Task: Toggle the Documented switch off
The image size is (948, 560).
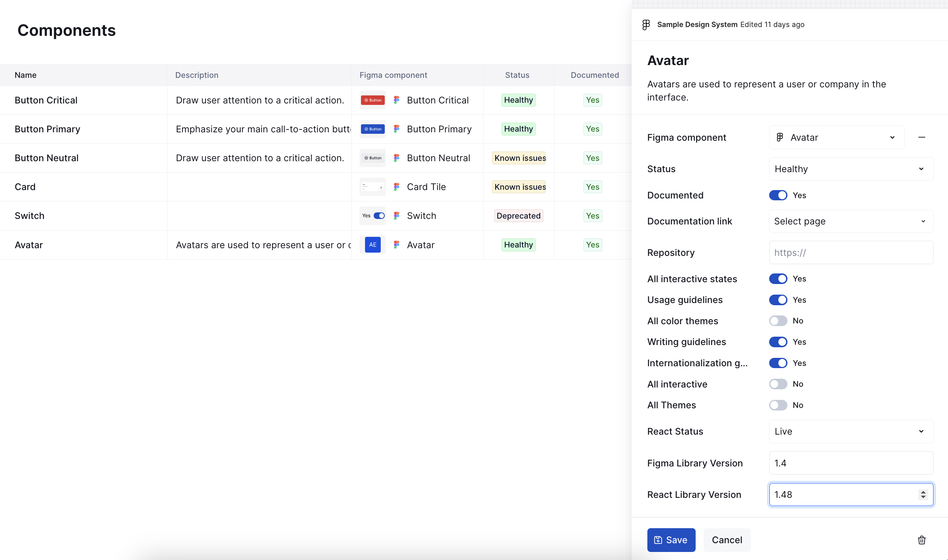Action: click(x=778, y=195)
